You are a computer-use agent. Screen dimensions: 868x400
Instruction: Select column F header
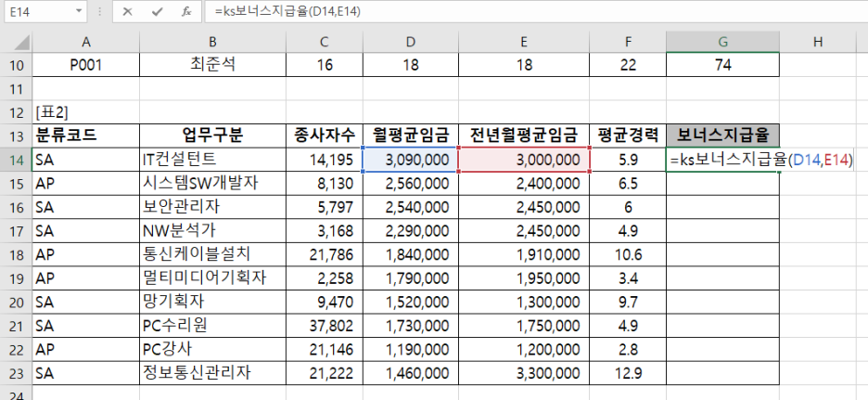(x=628, y=42)
